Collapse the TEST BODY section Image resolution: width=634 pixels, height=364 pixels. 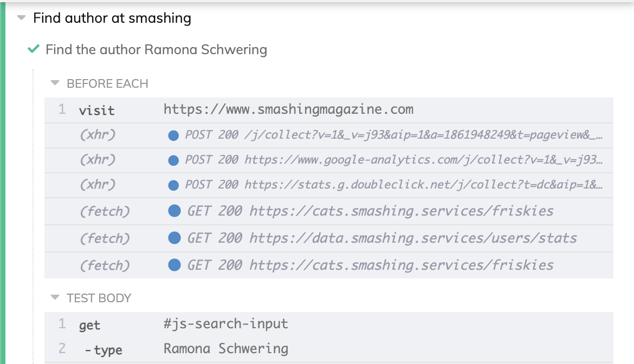coord(55,297)
